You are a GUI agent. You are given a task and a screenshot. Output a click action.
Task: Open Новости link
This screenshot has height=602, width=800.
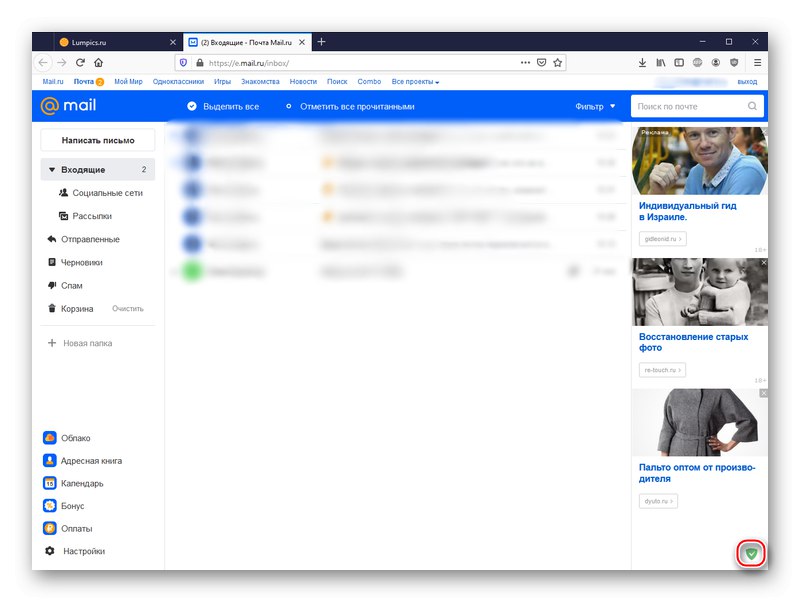pyautogui.click(x=303, y=82)
